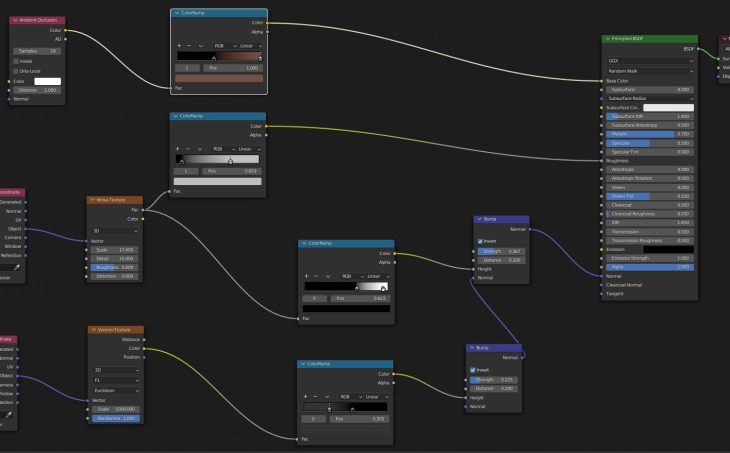
Task: Click the white Color swatch in Ambient Occlusion
Action: coord(49,81)
